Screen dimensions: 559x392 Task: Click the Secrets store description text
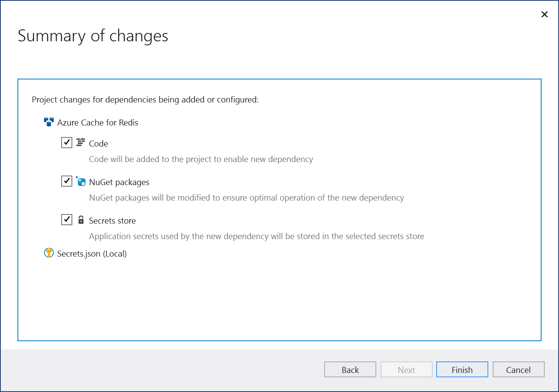click(256, 236)
